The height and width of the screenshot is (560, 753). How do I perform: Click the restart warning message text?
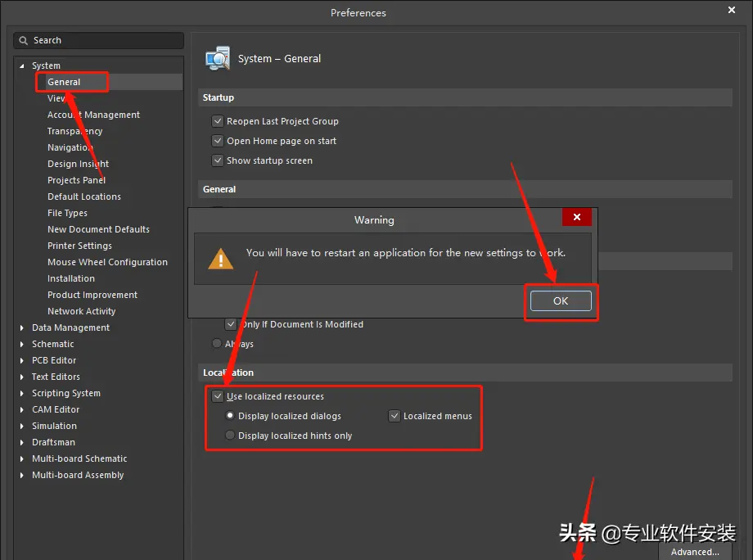point(406,253)
